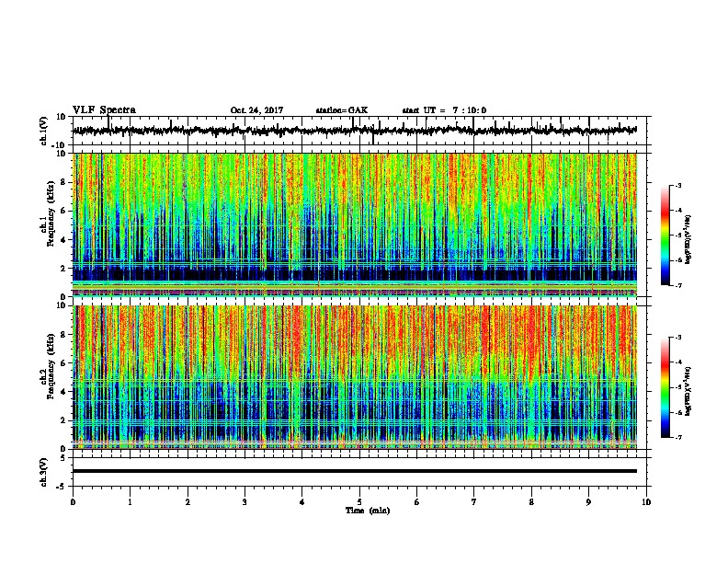Click the ch.2 spectrogram colorbar
This screenshot has height=563, width=728.
pyautogui.click(x=665, y=387)
